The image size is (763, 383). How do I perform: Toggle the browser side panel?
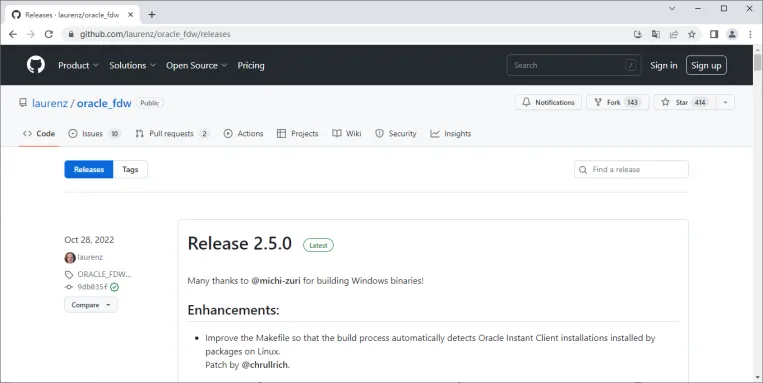tap(714, 34)
